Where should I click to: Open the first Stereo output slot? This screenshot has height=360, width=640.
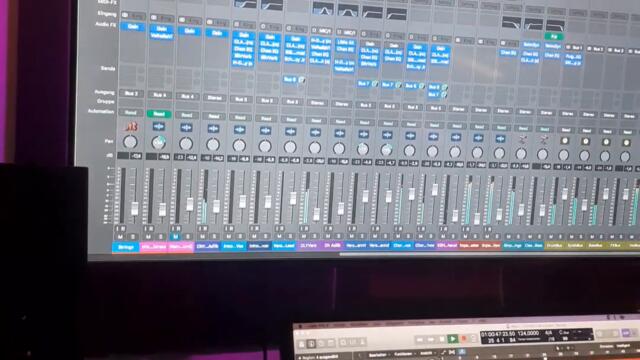coord(215,98)
